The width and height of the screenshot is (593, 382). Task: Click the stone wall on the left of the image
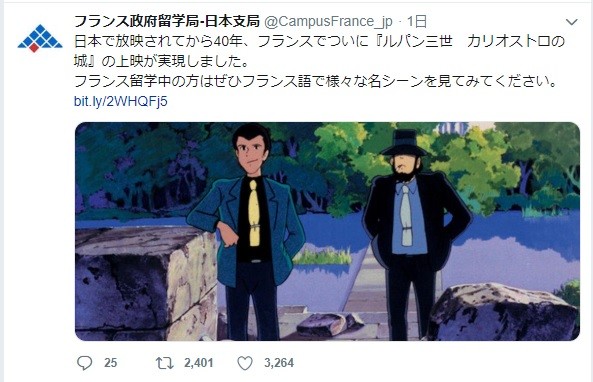click(146, 283)
